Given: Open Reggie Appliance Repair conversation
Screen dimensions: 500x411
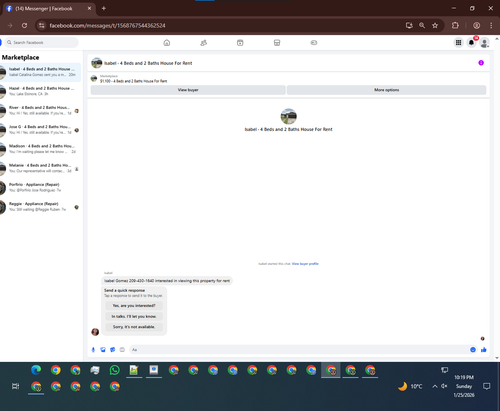Looking at the screenshot, I should (x=40, y=207).
